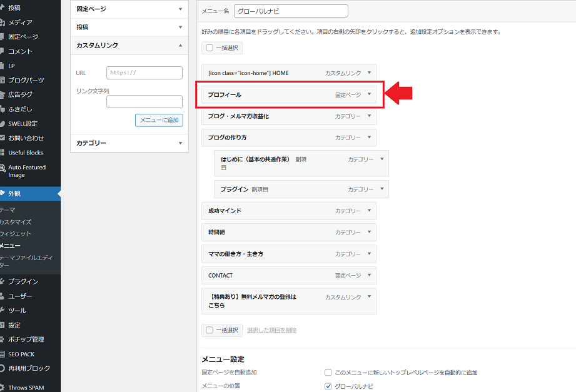The height and width of the screenshot is (392, 576).
Task: Open テーマファイルエディター submenu item
Action: click(26, 261)
